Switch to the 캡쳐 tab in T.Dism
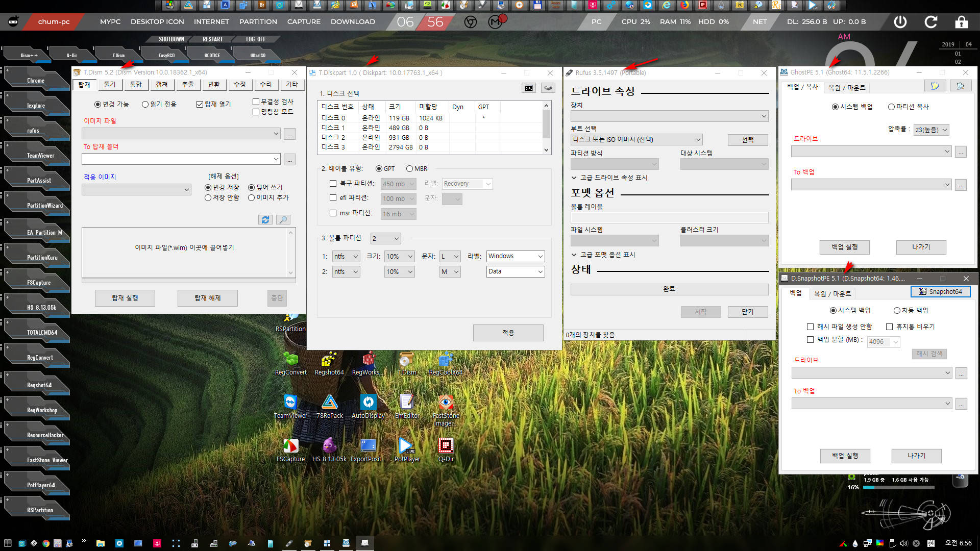Image resolution: width=980 pixels, height=551 pixels. tap(162, 84)
